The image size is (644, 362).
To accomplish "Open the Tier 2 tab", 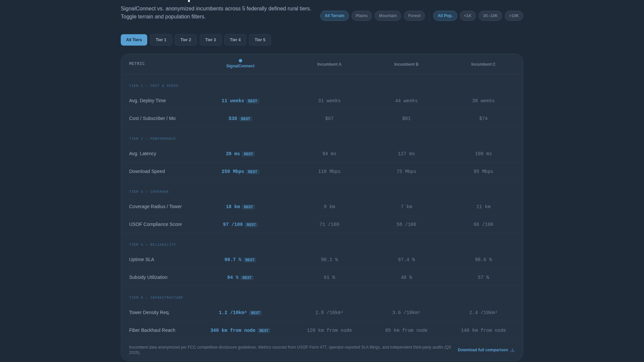I will (x=186, y=40).
